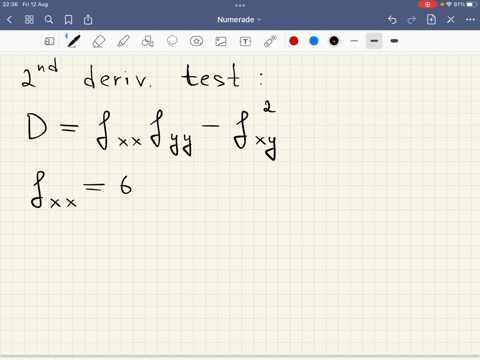This screenshot has height=360, width=480.
Task: Toggle read-only view mode icon
Action: tap(49, 41)
